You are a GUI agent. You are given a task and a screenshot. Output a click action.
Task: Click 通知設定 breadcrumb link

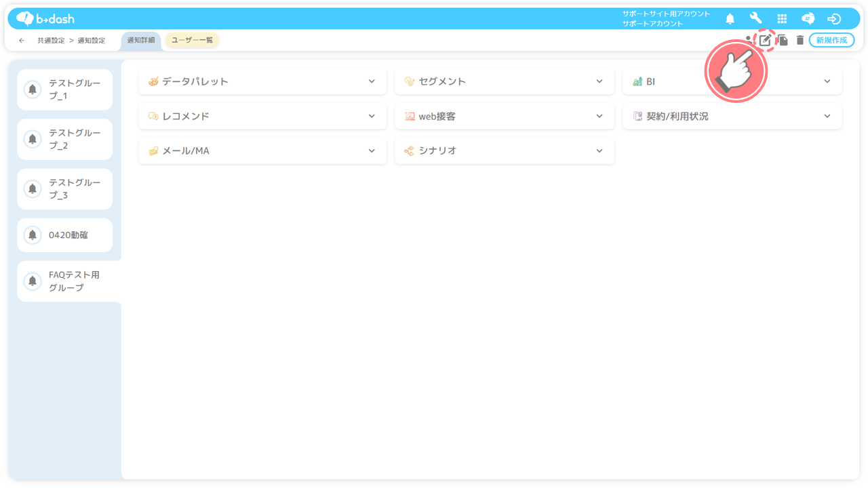pyautogui.click(x=92, y=41)
